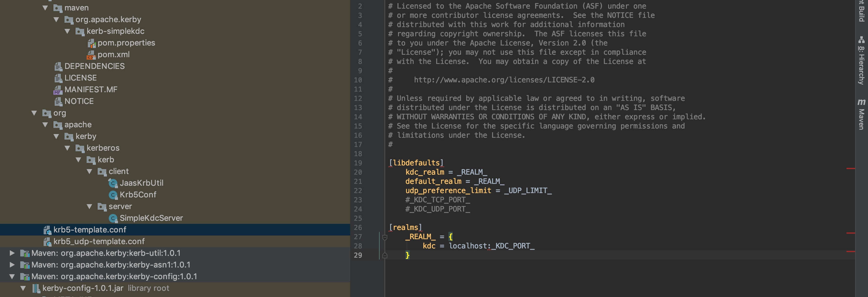
Task: Select the DEPENDENCIES file
Action: pyautogui.click(x=94, y=66)
